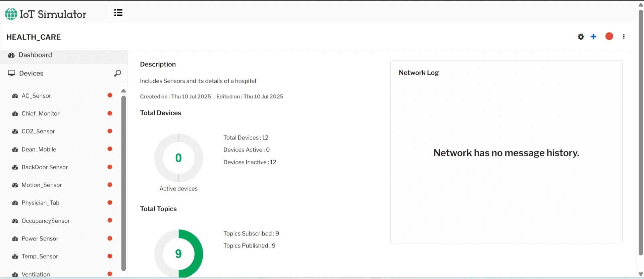Click Physician_Tab gauge icon
The width and height of the screenshot is (644, 279).
pyautogui.click(x=15, y=203)
